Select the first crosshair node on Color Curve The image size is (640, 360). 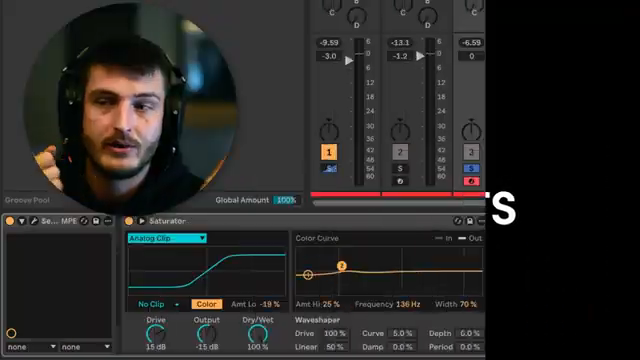[x=308, y=275]
